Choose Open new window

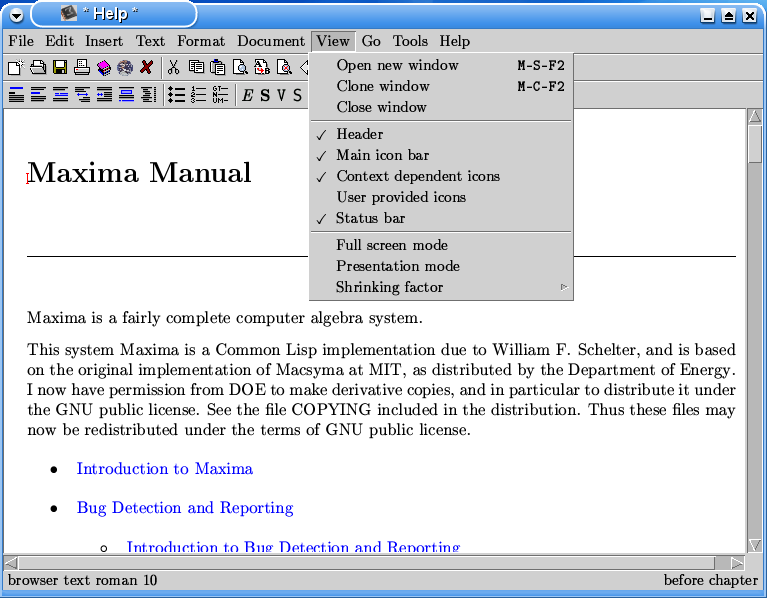click(441, 65)
